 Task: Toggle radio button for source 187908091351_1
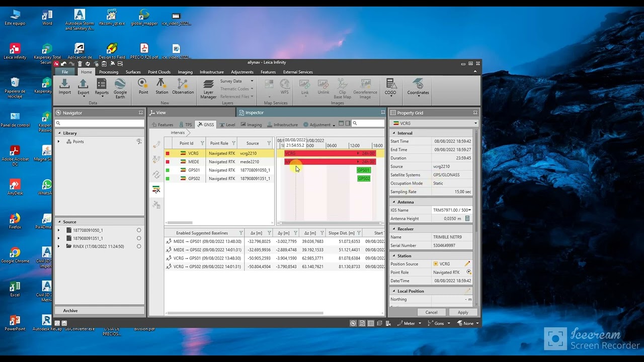139,238
